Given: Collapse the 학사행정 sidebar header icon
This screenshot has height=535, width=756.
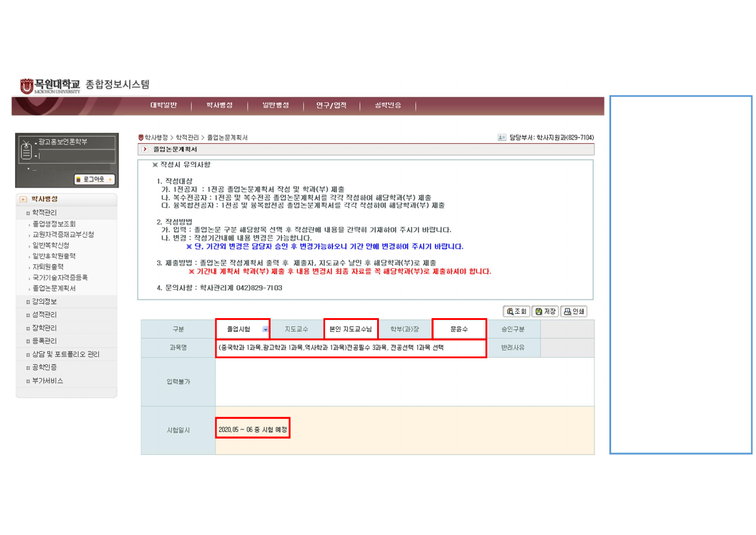Looking at the screenshot, I should tap(23, 199).
